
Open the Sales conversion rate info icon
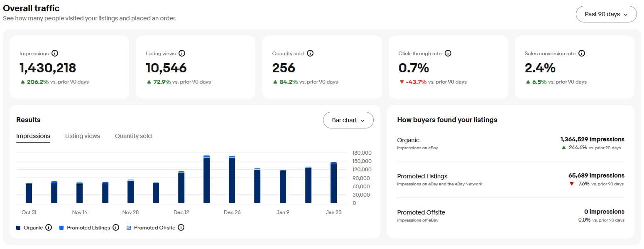coord(582,53)
